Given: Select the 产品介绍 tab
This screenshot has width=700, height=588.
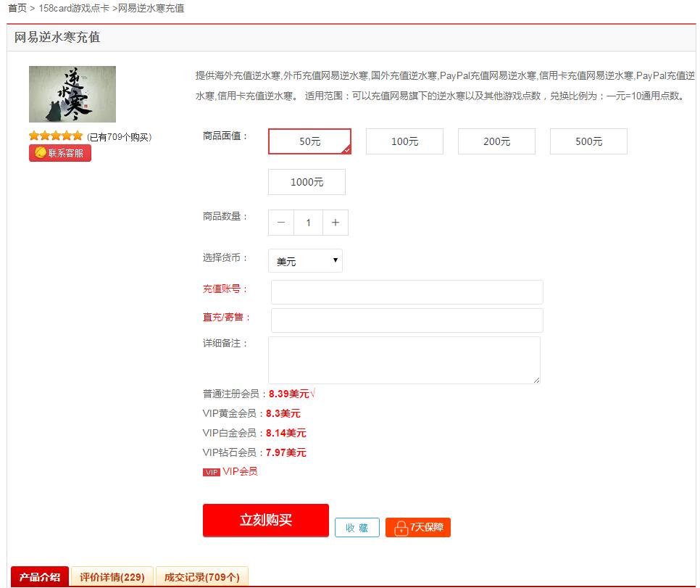Looking at the screenshot, I should (40, 577).
